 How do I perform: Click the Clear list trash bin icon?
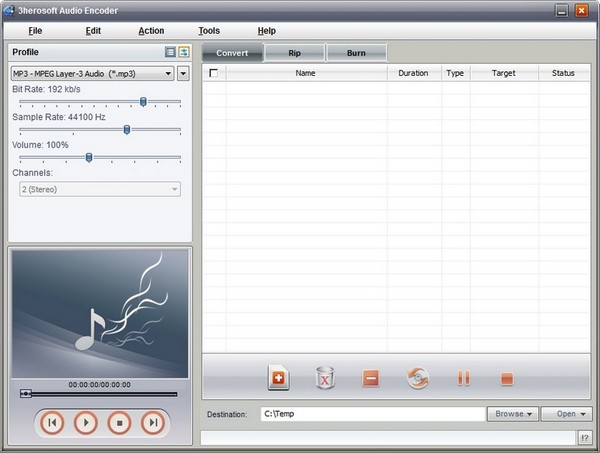pyautogui.click(x=325, y=379)
